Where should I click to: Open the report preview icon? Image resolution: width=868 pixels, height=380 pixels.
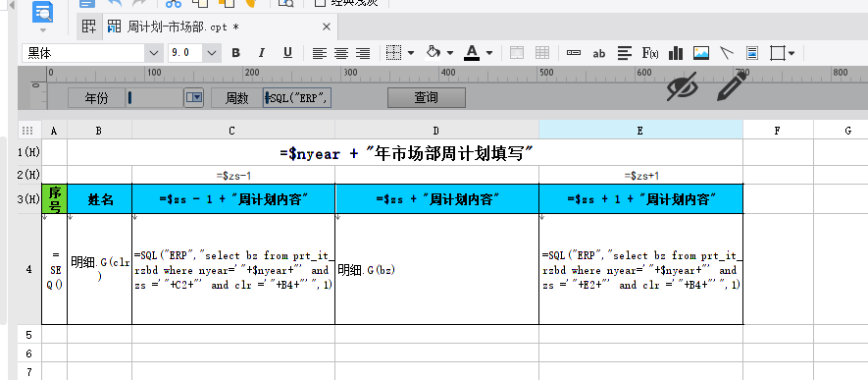(x=42, y=12)
